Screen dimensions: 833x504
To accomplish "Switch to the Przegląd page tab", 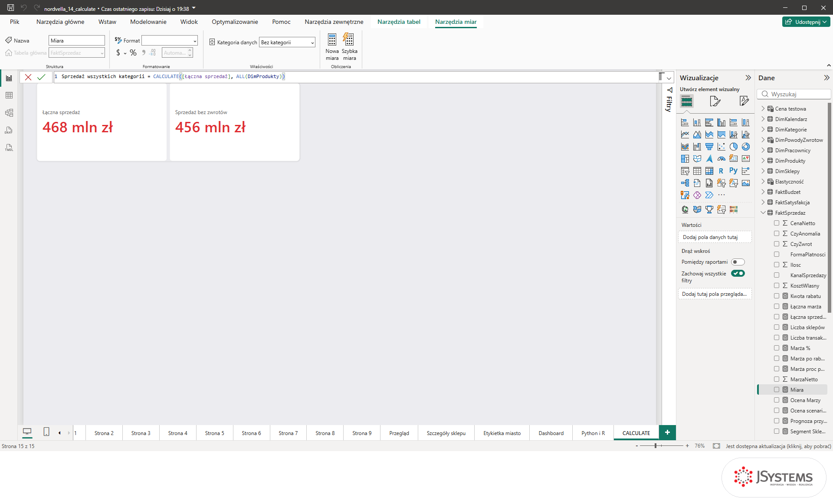I will coord(399,433).
